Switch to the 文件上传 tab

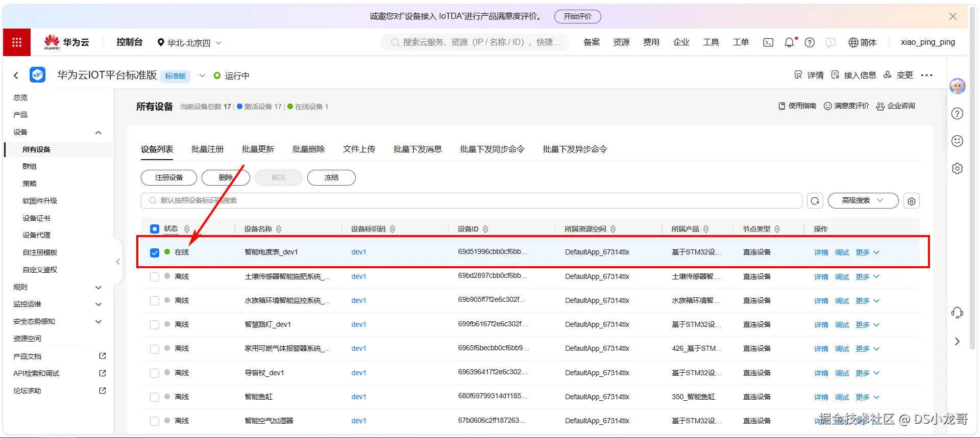pos(359,149)
